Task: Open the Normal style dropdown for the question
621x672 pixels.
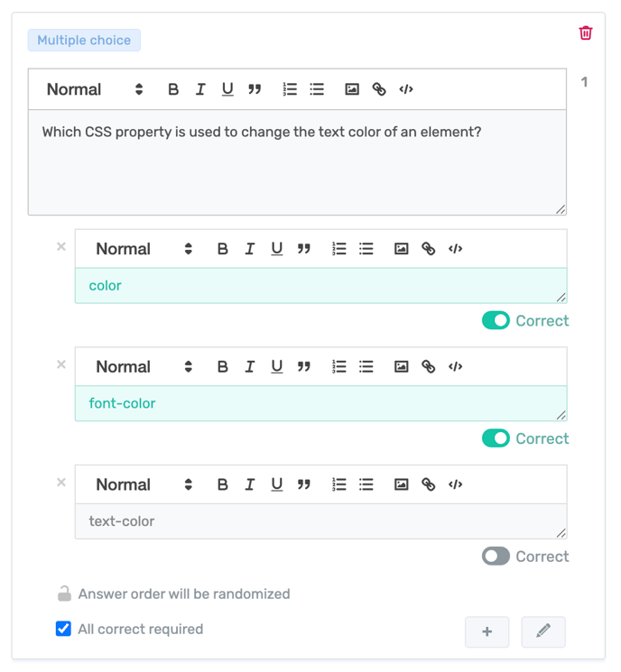Action: tap(95, 89)
